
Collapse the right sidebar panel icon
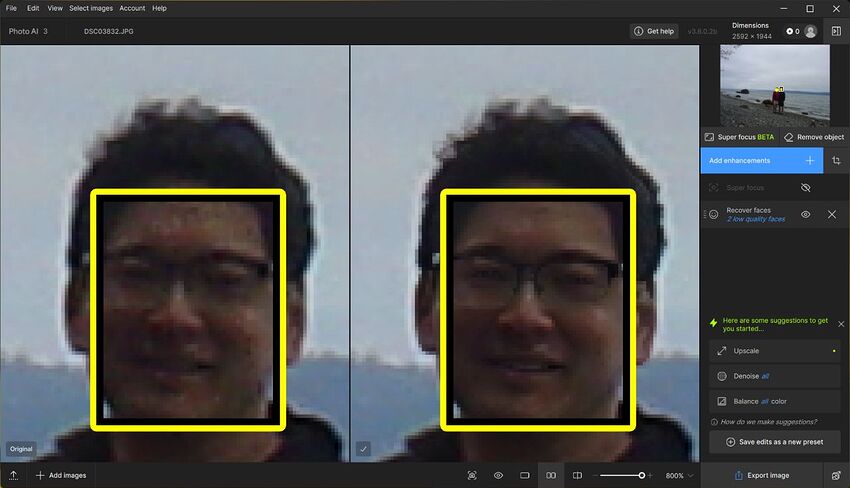point(836,31)
